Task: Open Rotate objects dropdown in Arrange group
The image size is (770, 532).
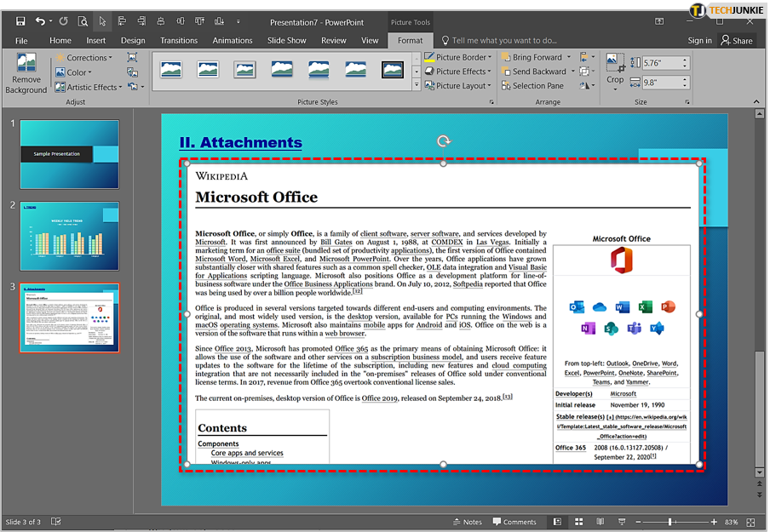Action: point(587,85)
